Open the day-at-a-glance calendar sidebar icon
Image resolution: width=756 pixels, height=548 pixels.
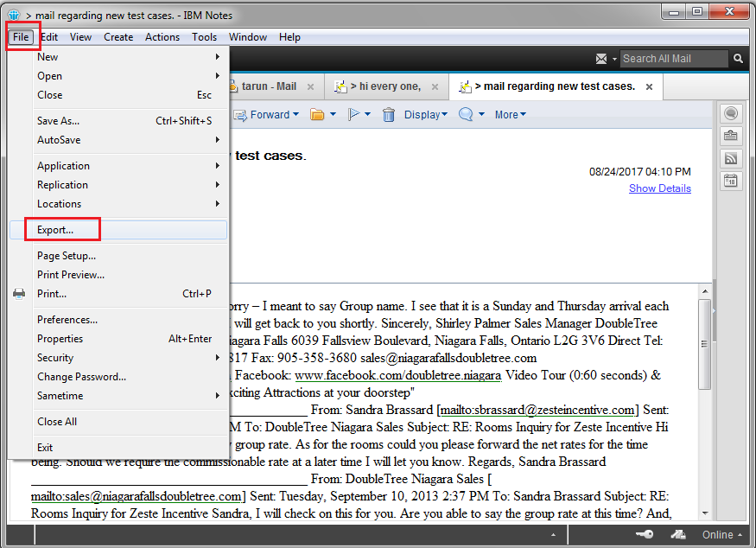pyautogui.click(x=731, y=181)
